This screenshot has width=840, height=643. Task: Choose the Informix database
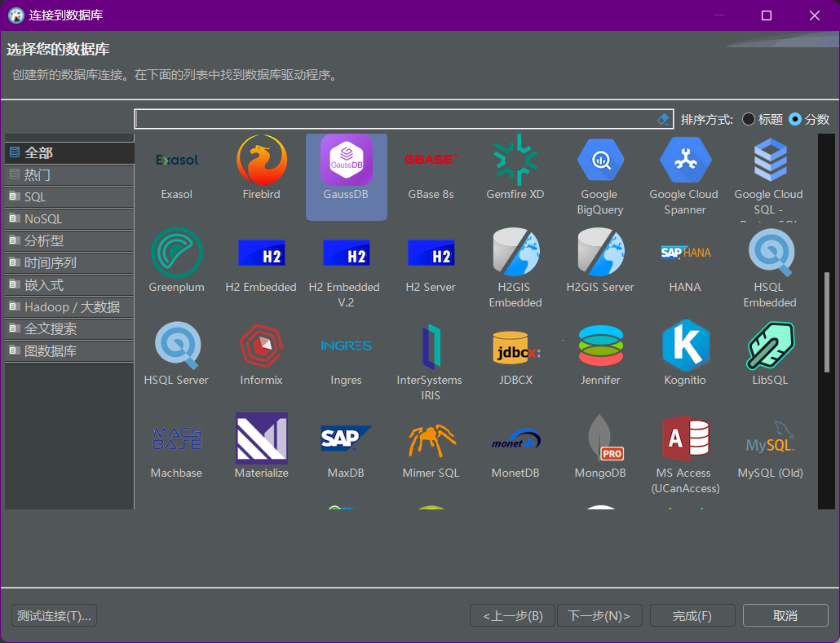click(262, 354)
